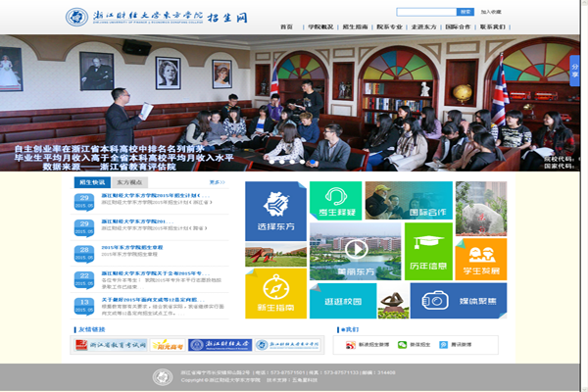
Task: Click the 加入收藏 add-to-favorites link
Action: (x=491, y=12)
